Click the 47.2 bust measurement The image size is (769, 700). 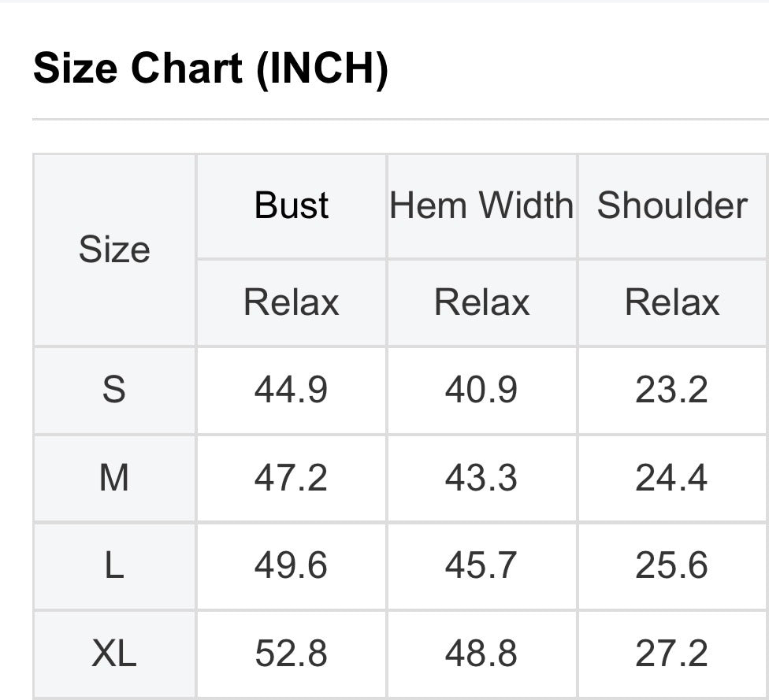(291, 478)
